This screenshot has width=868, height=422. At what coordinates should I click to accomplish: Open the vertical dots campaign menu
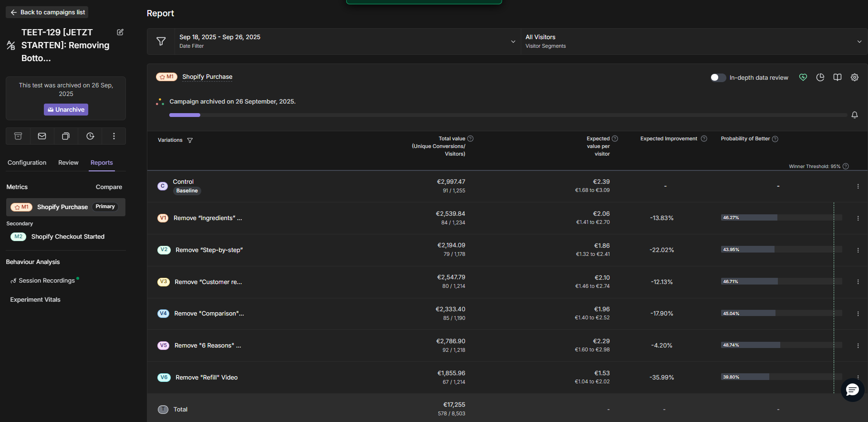(114, 136)
